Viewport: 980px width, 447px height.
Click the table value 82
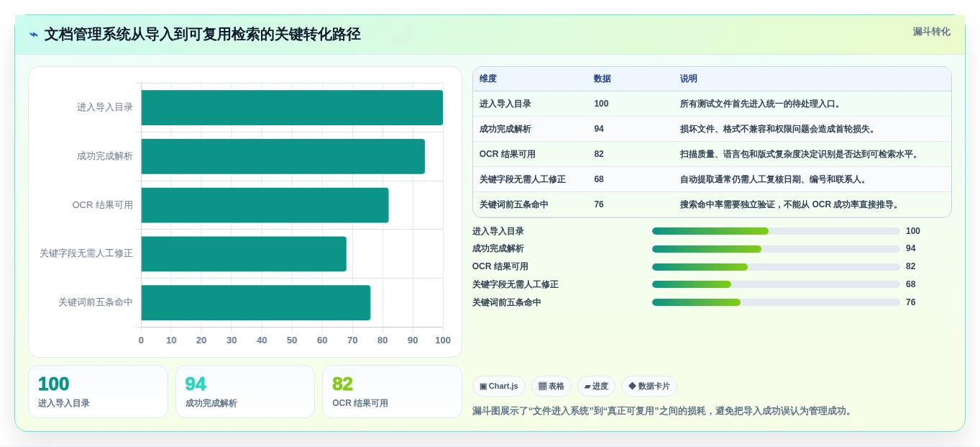(599, 154)
